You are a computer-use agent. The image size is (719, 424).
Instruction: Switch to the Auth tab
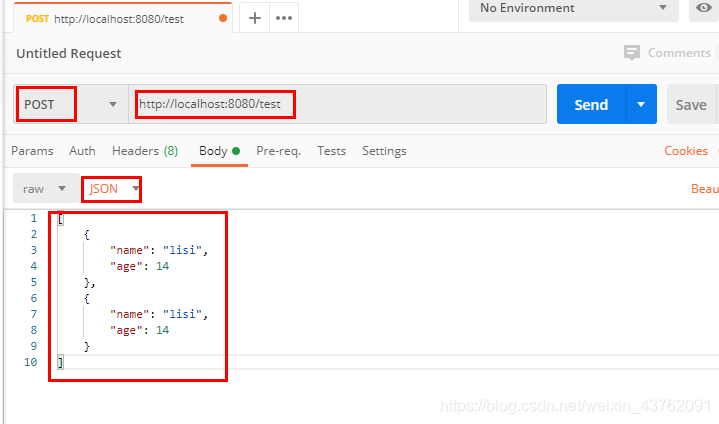83,151
